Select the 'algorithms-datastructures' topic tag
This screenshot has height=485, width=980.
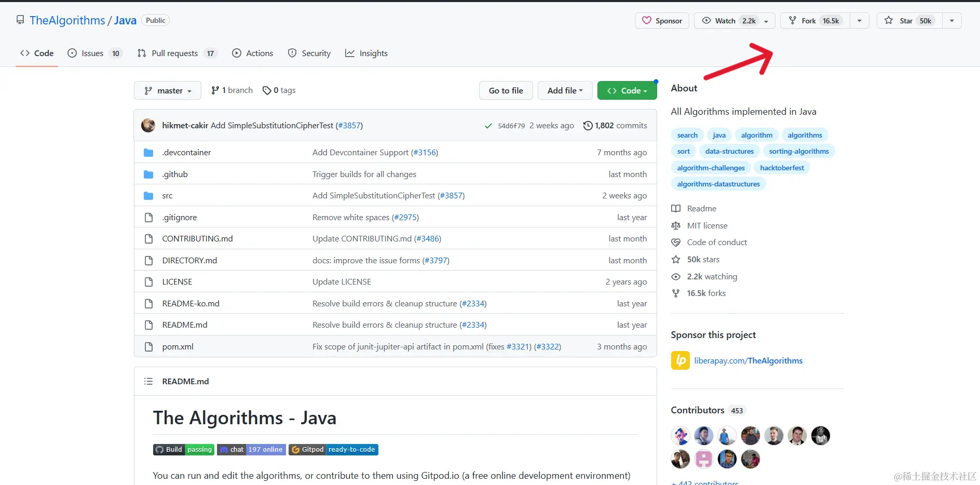pyautogui.click(x=718, y=184)
